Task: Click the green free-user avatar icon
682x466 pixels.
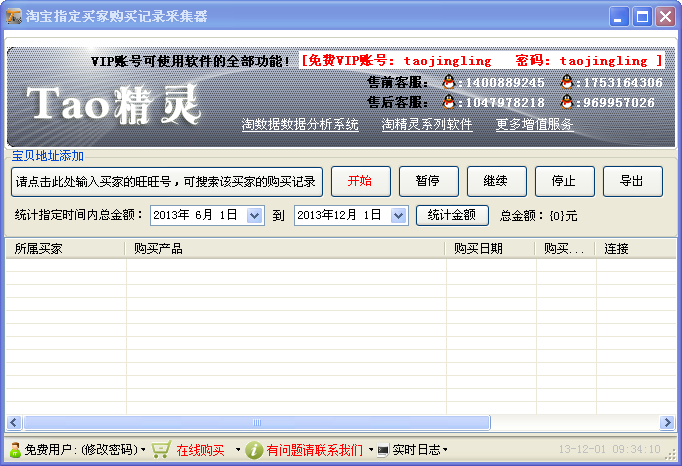Action: pyautogui.click(x=15, y=450)
